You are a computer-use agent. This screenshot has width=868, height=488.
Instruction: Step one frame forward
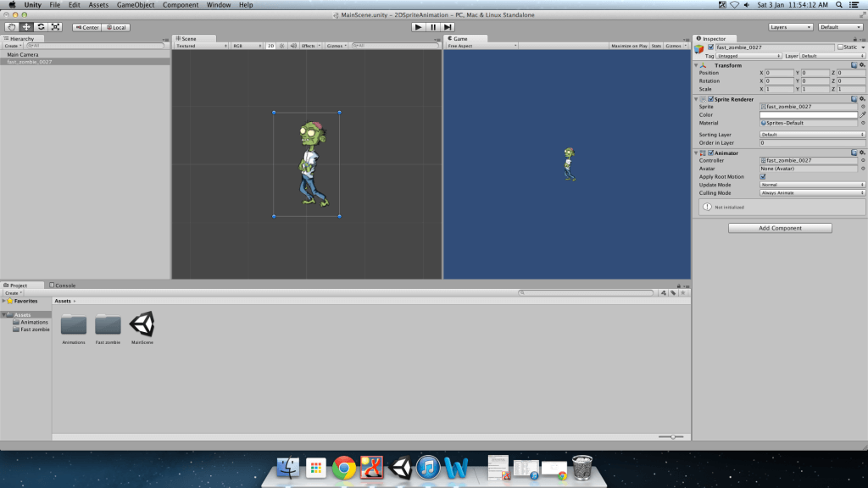click(448, 27)
